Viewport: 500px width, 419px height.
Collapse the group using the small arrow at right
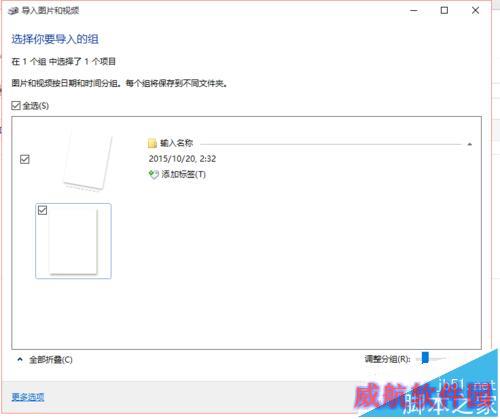[x=470, y=144]
